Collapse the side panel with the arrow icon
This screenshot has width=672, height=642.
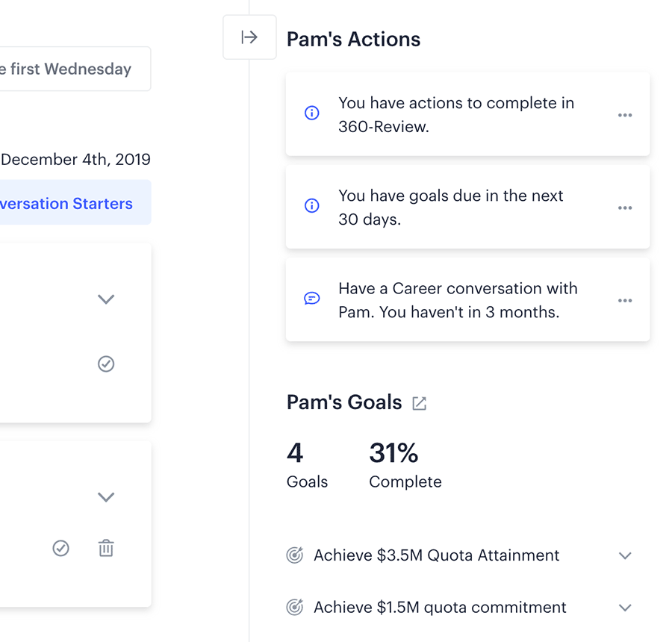coord(249,37)
